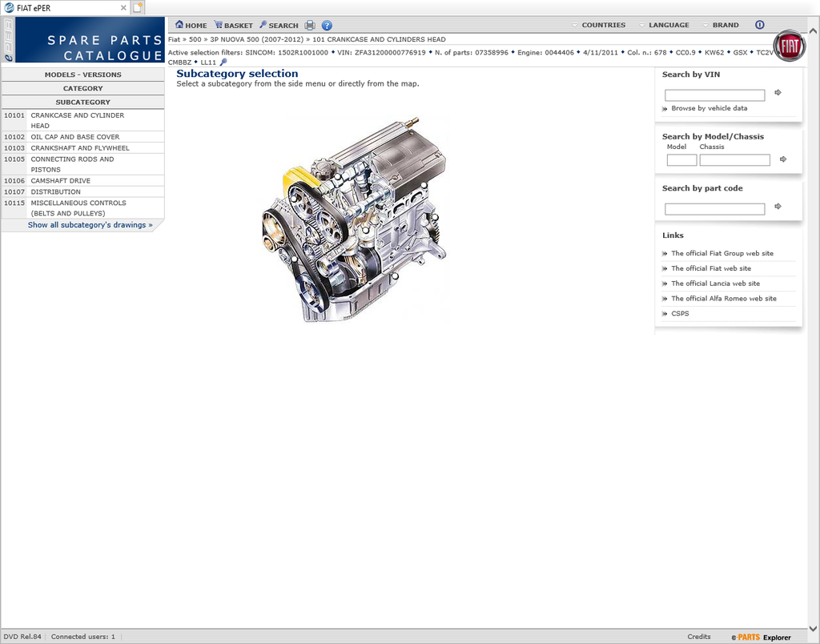Select 10107 Distribution
The height and width of the screenshot is (644, 820).
coord(82,191)
